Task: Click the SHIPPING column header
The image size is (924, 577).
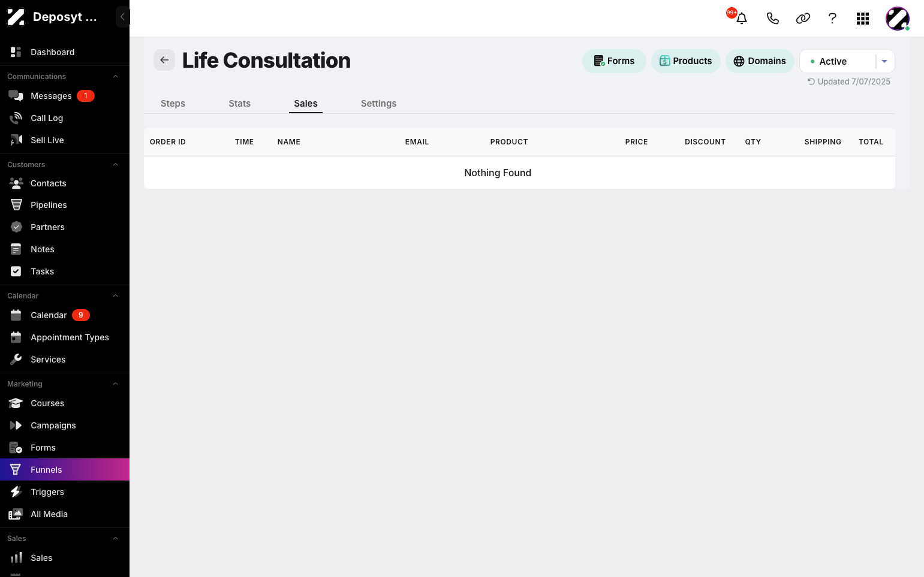Action: pyautogui.click(x=823, y=142)
